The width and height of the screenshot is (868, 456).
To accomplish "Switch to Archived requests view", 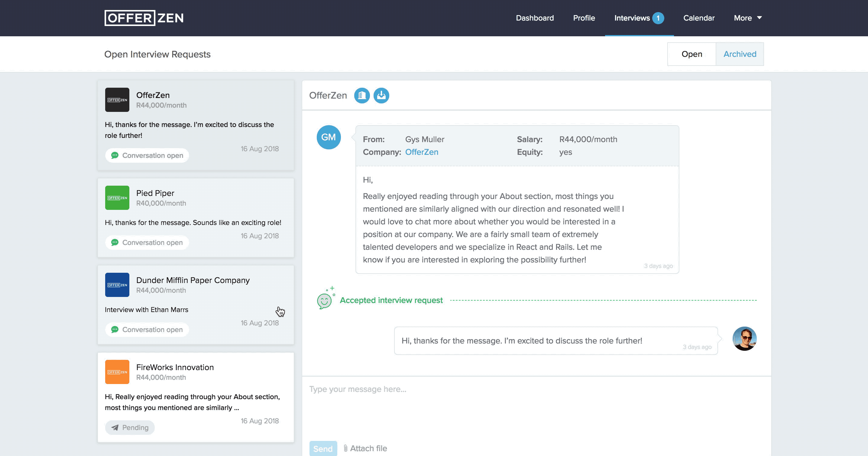I will (x=740, y=54).
